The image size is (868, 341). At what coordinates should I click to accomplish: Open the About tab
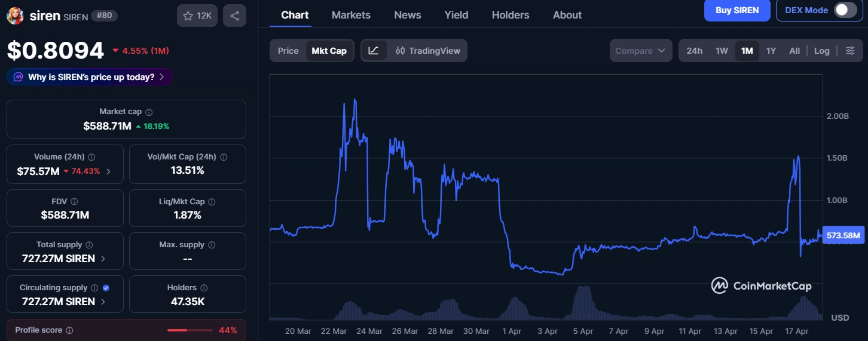pos(567,15)
